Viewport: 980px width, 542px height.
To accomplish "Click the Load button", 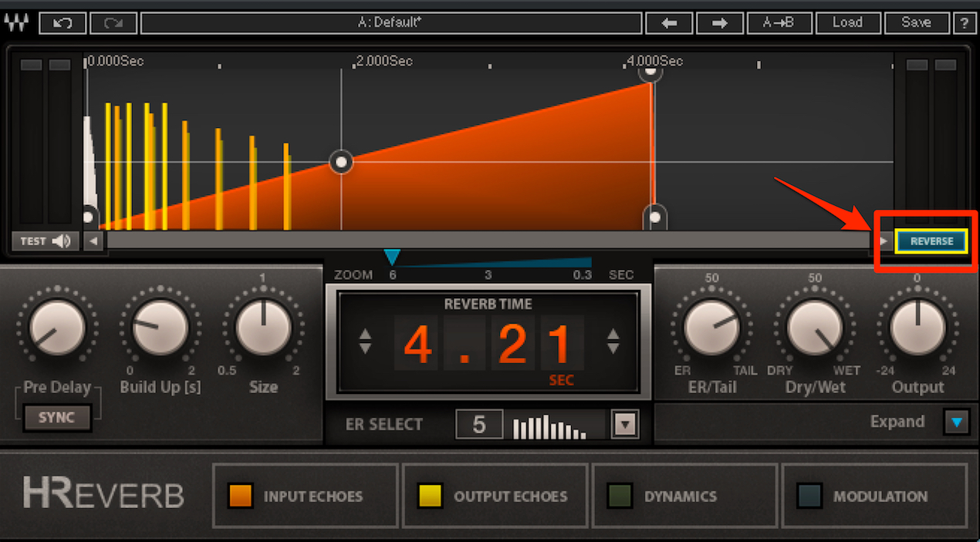I will (847, 22).
